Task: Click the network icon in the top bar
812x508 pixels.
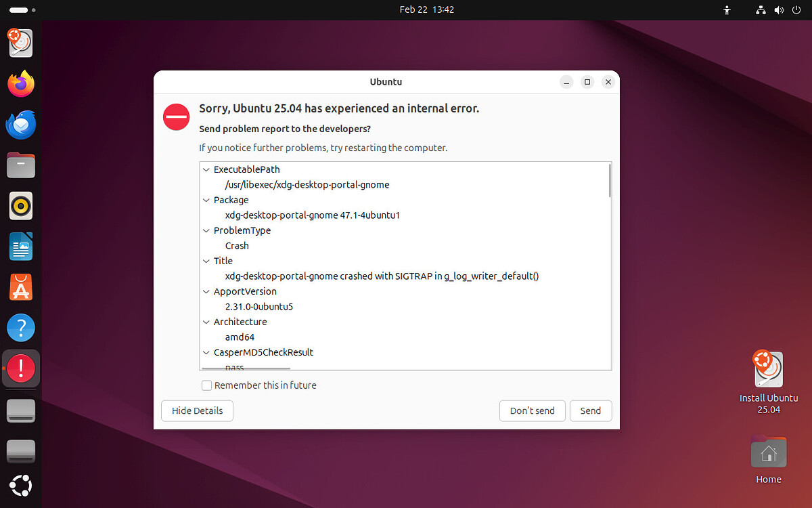Action: (x=761, y=9)
